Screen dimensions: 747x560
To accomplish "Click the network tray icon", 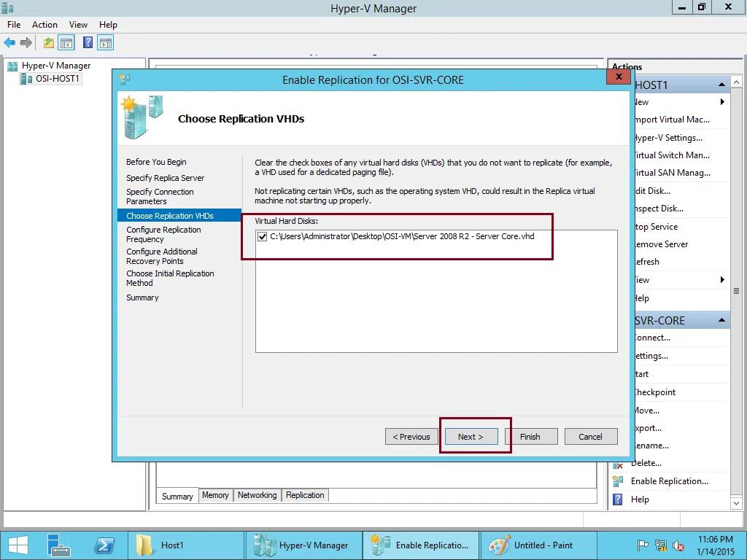I will click(x=661, y=545).
